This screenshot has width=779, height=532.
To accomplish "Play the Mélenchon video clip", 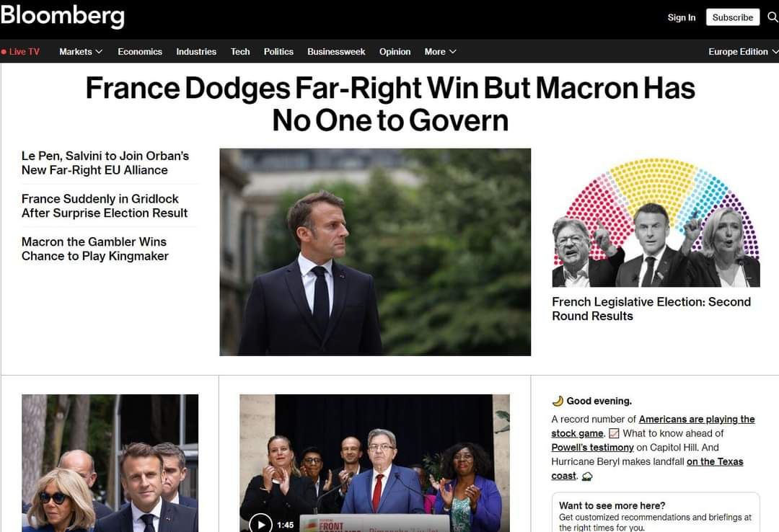I will 260,523.
